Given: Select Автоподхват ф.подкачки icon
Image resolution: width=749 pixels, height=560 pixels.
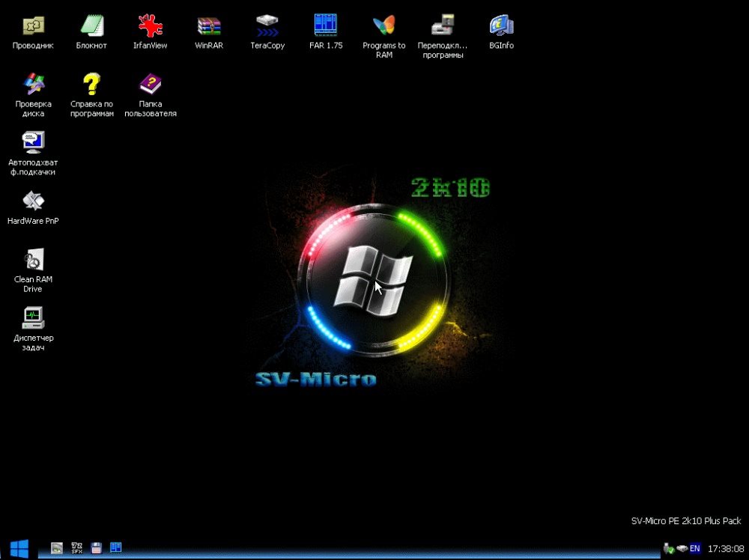Looking at the screenshot, I should [x=33, y=142].
